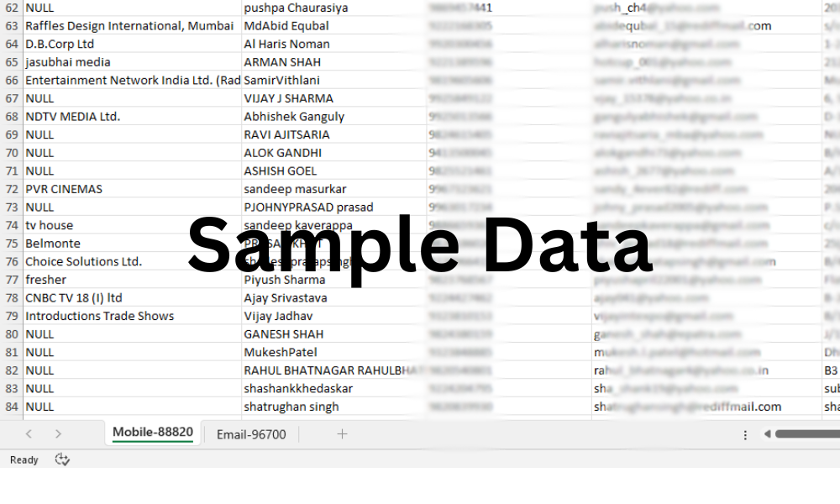840x504 pixels.
Task: Click the Ready status indicator
Action: 24,460
